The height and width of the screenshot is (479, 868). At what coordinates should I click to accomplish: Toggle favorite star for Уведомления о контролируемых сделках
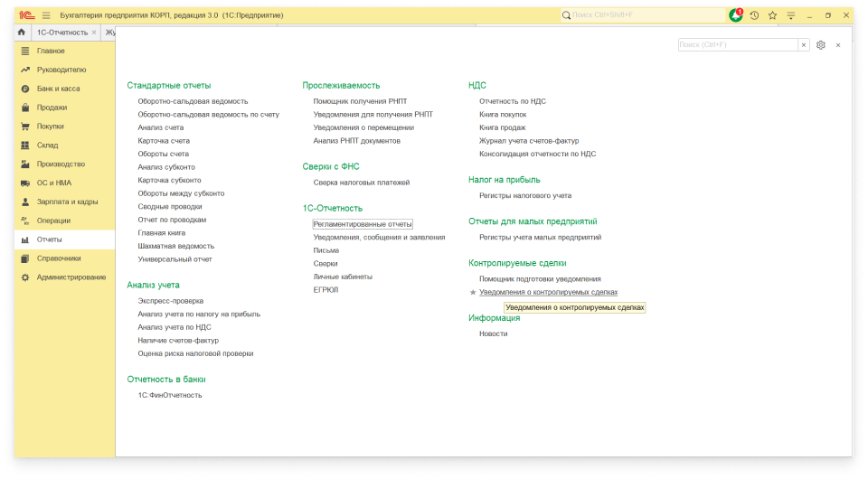(473, 293)
